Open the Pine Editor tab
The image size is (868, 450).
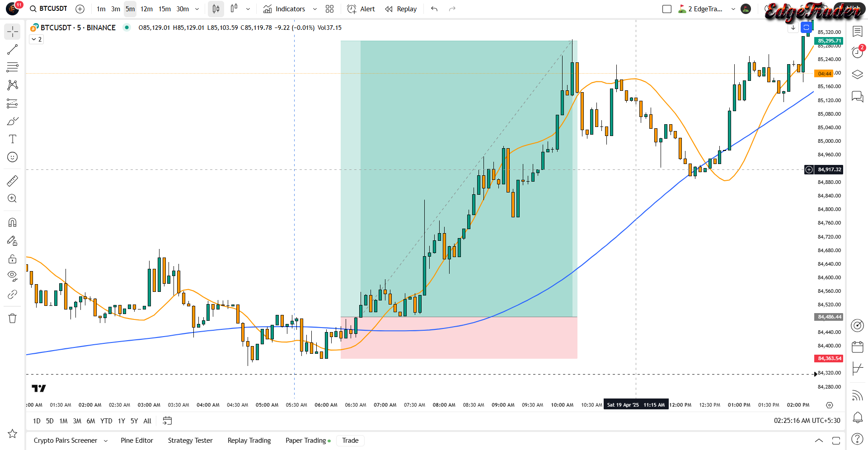[x=137, y=441]
